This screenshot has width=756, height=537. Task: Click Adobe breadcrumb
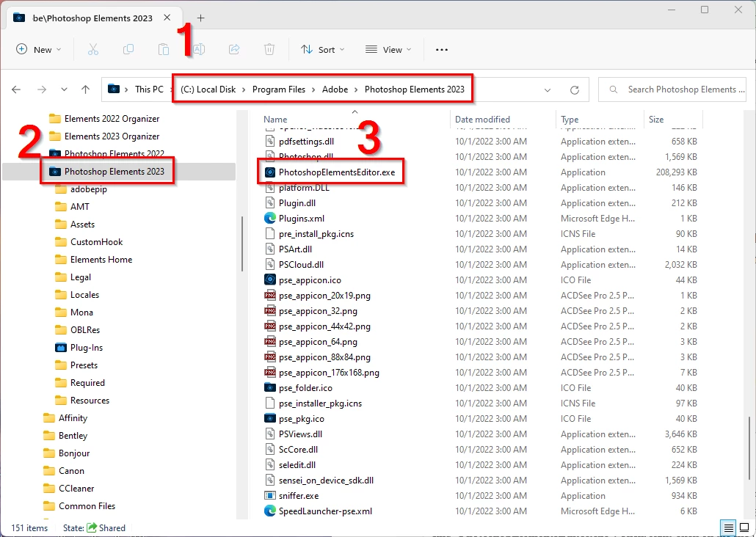point(335,89)
